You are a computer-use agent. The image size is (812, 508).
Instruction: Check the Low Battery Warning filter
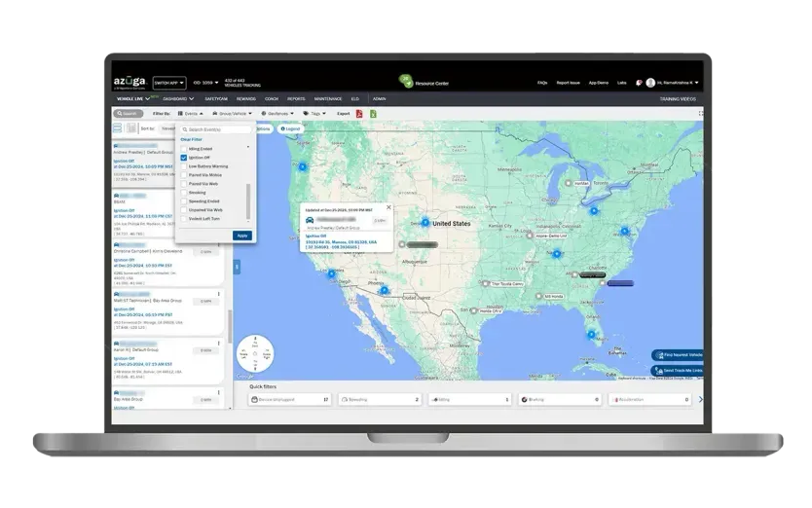click(183, 165)
